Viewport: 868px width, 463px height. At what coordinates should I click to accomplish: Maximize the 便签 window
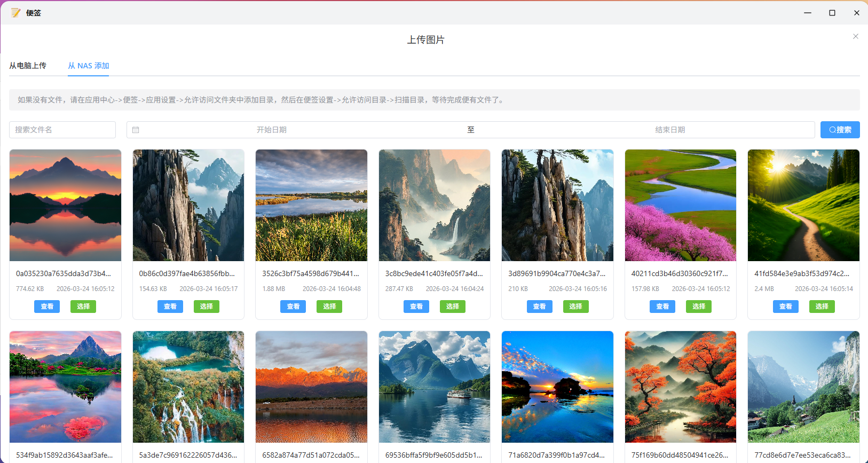tap(832, 13)
